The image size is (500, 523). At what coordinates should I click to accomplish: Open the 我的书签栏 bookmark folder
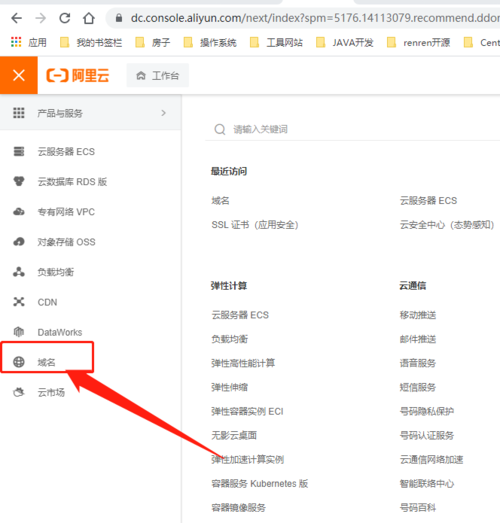[91, 42]
